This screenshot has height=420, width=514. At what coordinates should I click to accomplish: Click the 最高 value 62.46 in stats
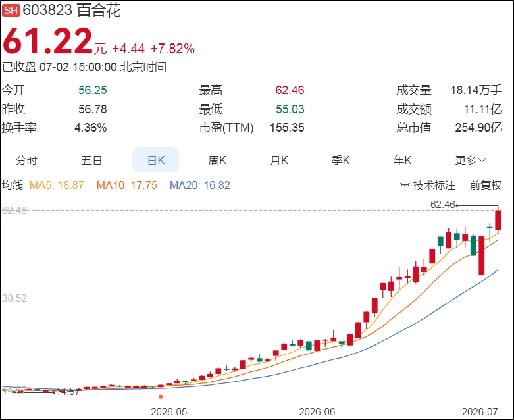(290, 90)
